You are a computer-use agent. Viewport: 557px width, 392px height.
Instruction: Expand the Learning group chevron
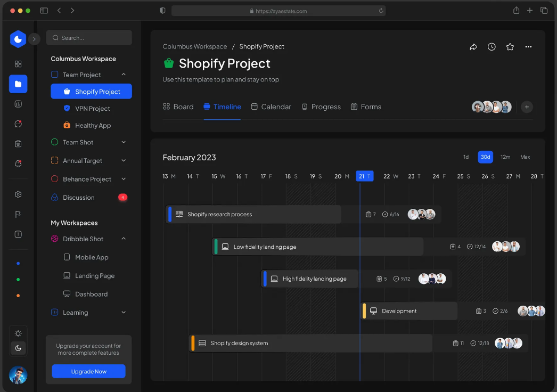click(x=124, y=313)
